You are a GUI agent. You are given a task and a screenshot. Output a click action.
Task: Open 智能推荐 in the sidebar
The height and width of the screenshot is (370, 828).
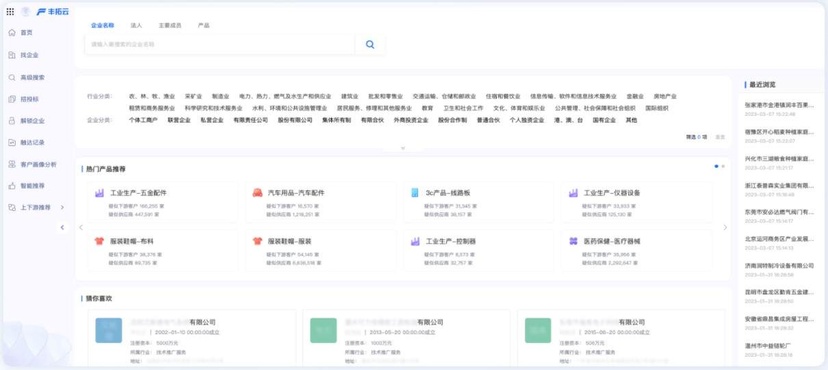(x=32, y=186)
